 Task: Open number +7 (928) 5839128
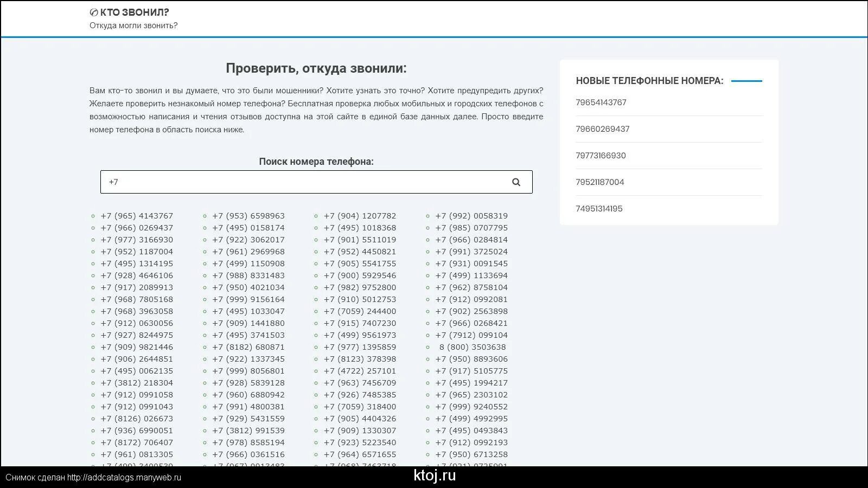coord(248,383)
